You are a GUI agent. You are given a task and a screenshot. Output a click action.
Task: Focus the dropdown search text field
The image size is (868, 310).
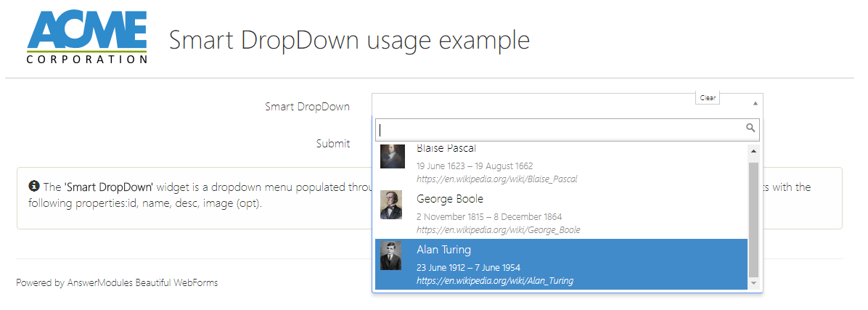pos(559,129)
